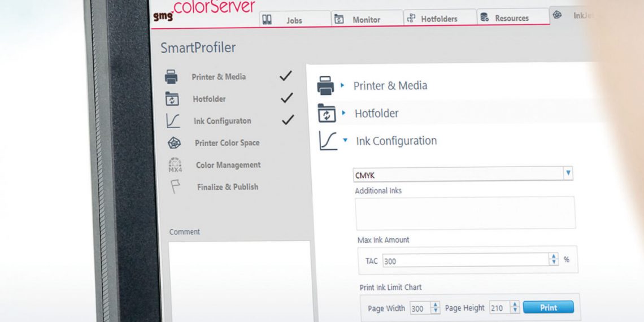Open the Hotfolders tab
Image resolution: width=644 pixels, height=322 pixels.
coord(440,18)
